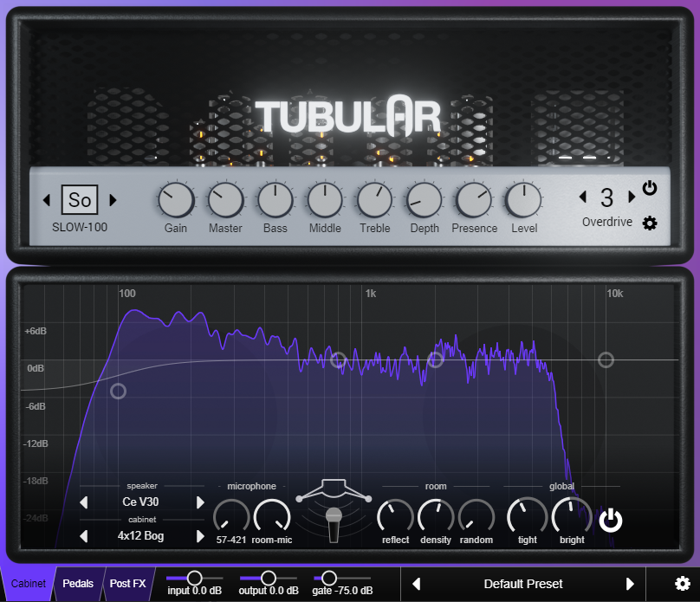The width and height of the screenshot is (700, 602).
Task: Open the Default Preset menu
Action: (x=523, y=584)
